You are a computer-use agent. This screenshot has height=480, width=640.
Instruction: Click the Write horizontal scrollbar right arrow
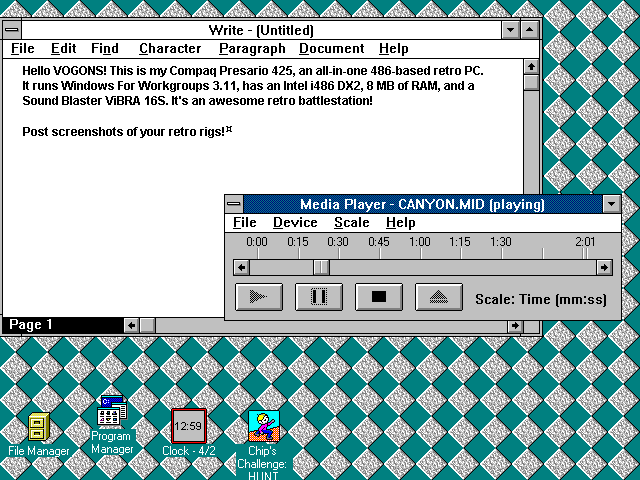tap(516, 325)
